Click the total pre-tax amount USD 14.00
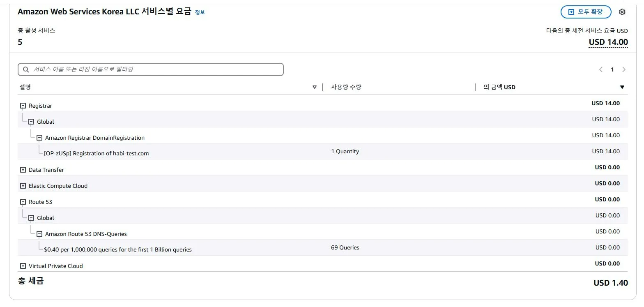The image size is (644, 307). point(608,42)
